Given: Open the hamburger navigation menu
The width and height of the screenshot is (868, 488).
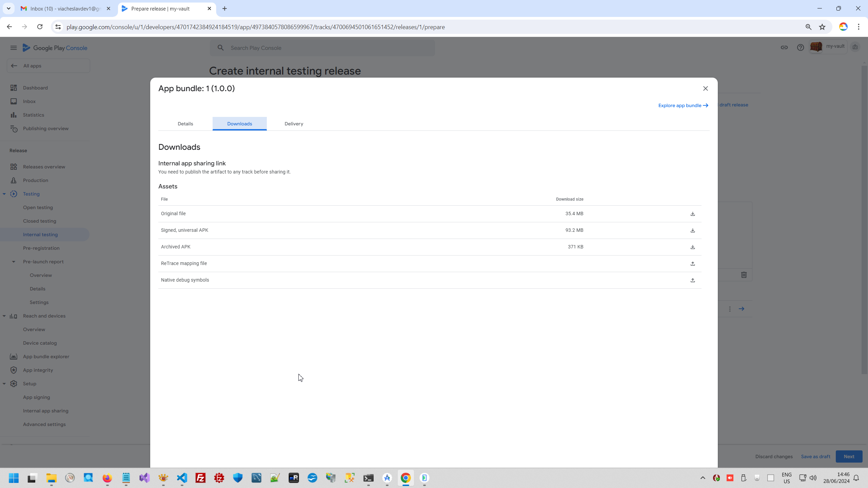Looking at the screenshot, I should 14,48.
